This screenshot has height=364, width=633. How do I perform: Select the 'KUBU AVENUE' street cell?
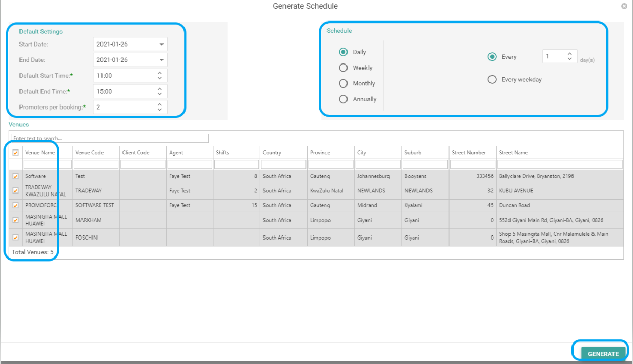(560, 191)
